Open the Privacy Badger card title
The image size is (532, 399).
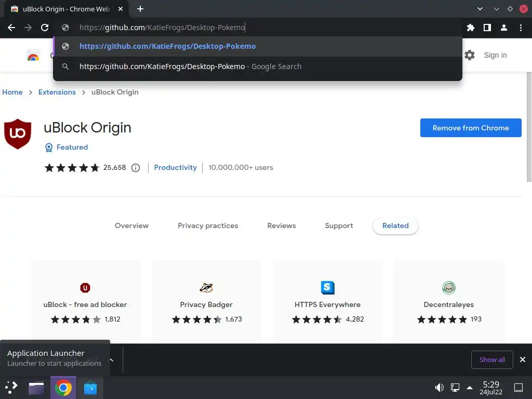coord(206,304)
